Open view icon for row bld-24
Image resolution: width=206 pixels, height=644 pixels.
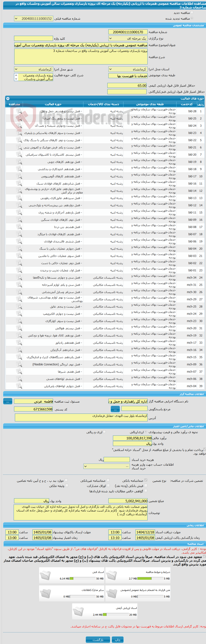pyautogui.click(x=19, y=125)
